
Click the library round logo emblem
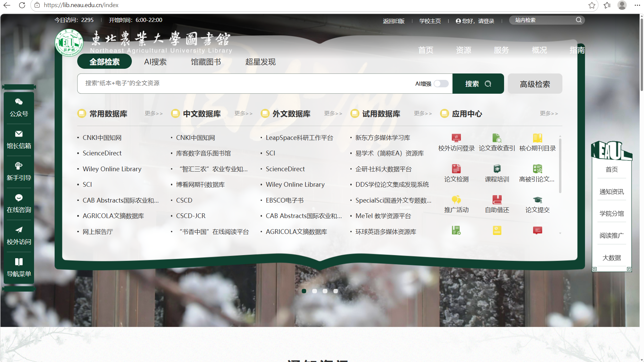coord(69,42)
